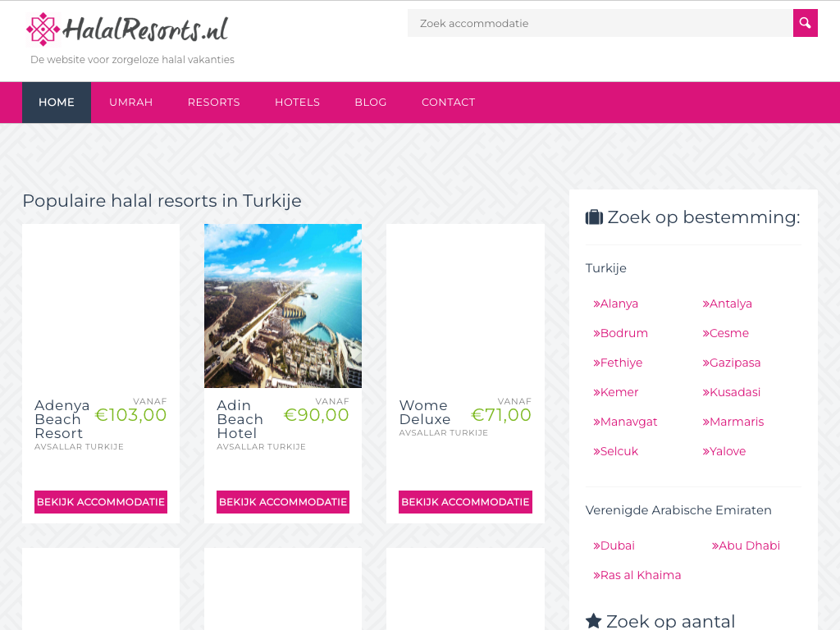Pick Dubai under Verenigde Arabische Emiraten
This screenshot has width=840, height=630.
pos(617,546)
